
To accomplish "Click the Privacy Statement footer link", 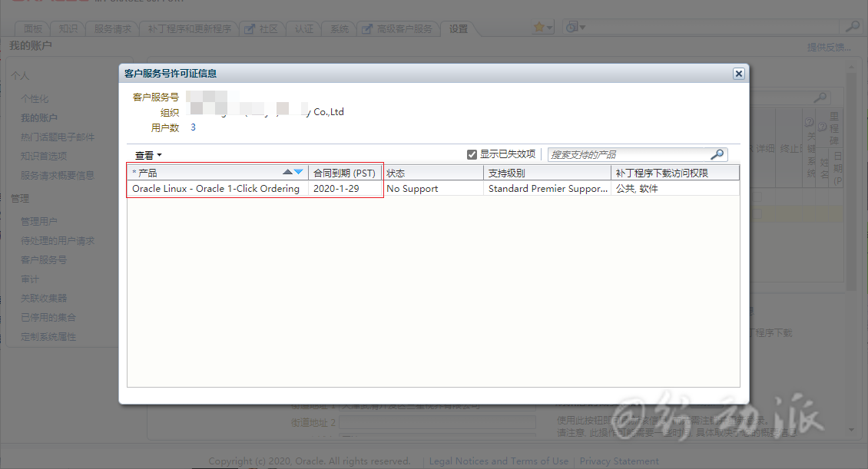I will point(619,461).
